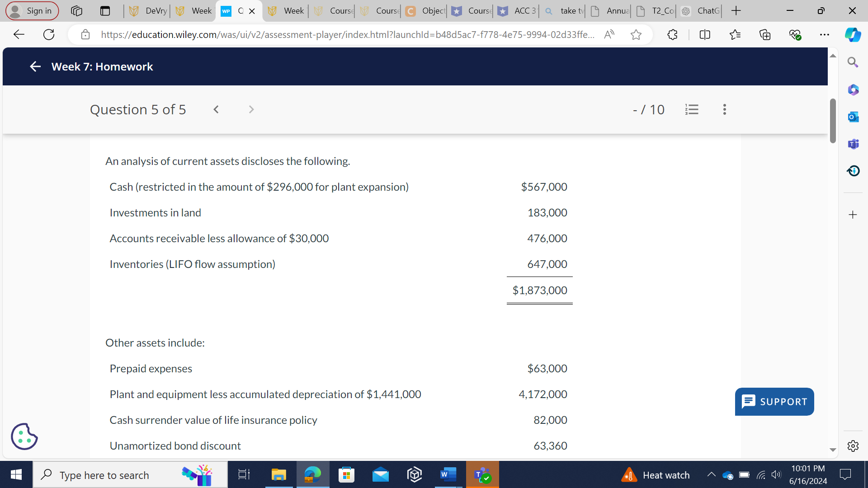Add this page to favorites star

click(x=636, y=34)
